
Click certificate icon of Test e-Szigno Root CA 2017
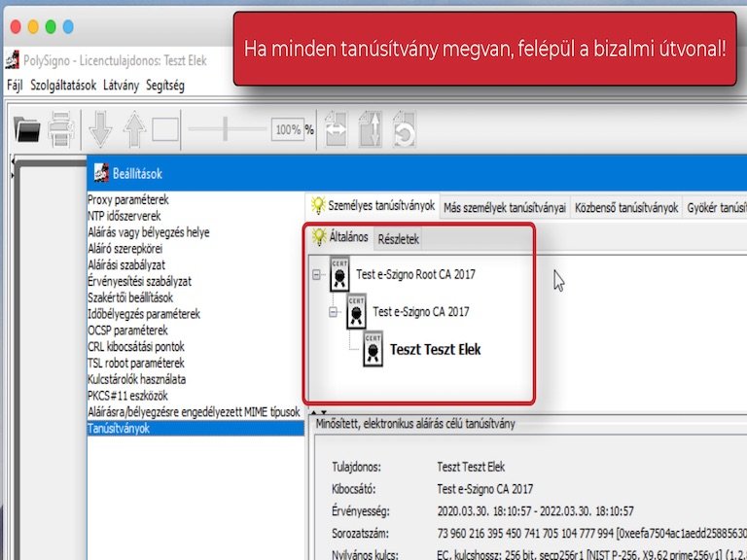(339, 274)
